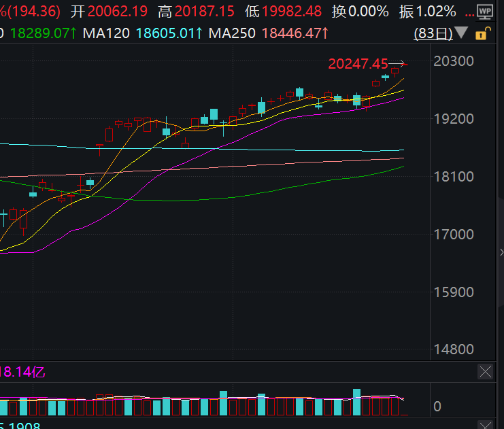Viewport: 504px width, 429px height.
Task: Click the WP monitor icon
Action: 485,12
